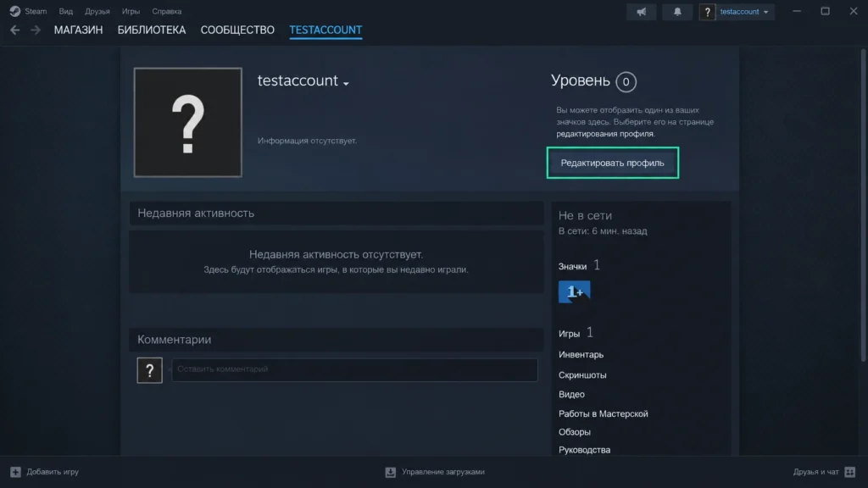Open the Steam menu
The width and height of the screenshot is (868, 488).
coord(36,11)
